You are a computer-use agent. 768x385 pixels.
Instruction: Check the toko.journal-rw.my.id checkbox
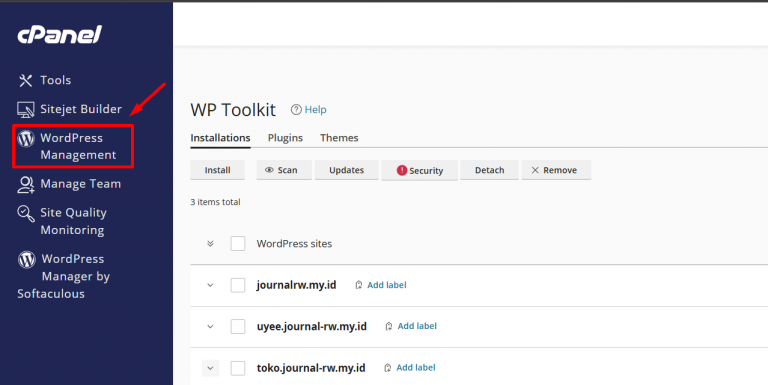coord(238,368)
